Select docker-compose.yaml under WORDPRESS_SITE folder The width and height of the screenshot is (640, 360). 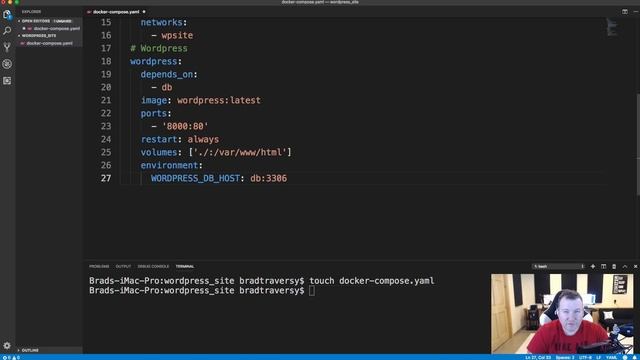click(49, 43)
